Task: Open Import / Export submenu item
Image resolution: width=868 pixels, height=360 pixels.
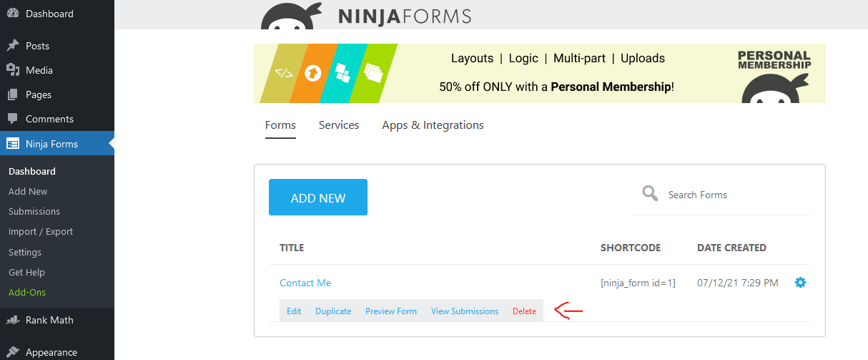Action: tap(41, 232)
